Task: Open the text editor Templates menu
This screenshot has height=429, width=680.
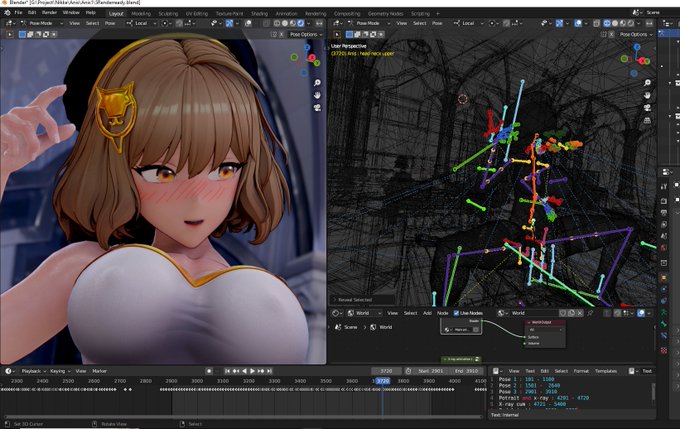Action: 605,371
